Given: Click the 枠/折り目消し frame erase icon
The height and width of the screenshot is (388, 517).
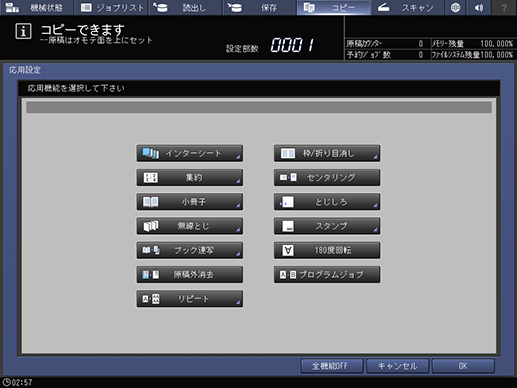Looking at the screenshot, I should (x=288, y=153).
